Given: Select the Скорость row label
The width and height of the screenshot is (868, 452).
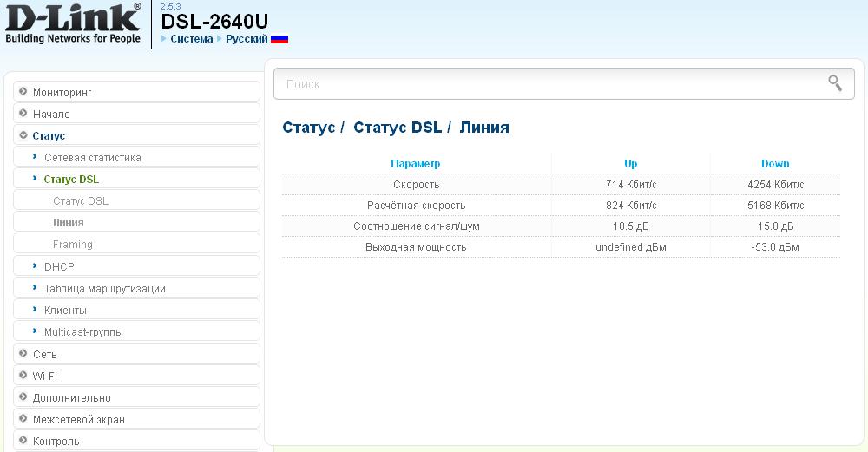Looking at the screenshot, I should point(417,185).
